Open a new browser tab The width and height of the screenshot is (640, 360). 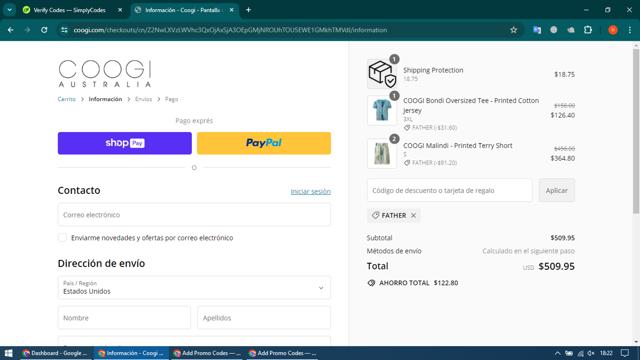click(x=248, y=10)
